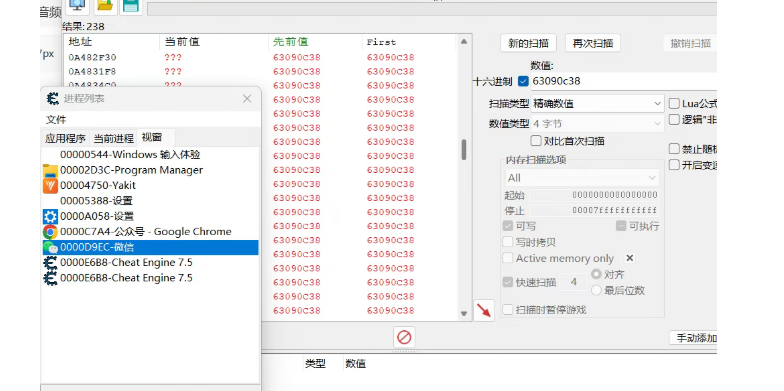Image resolution: width=784 pixels, height=391 pixels.
Task: Select the 最后位数 radio button
Action: [x=596, y=290]
